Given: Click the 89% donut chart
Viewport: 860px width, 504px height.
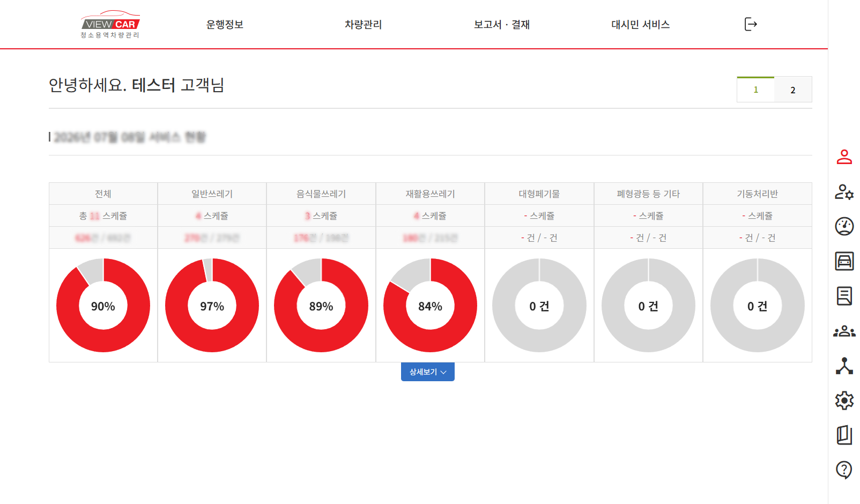Looking at the screenshot, I should pyautogui.click(x=321, y=306).
